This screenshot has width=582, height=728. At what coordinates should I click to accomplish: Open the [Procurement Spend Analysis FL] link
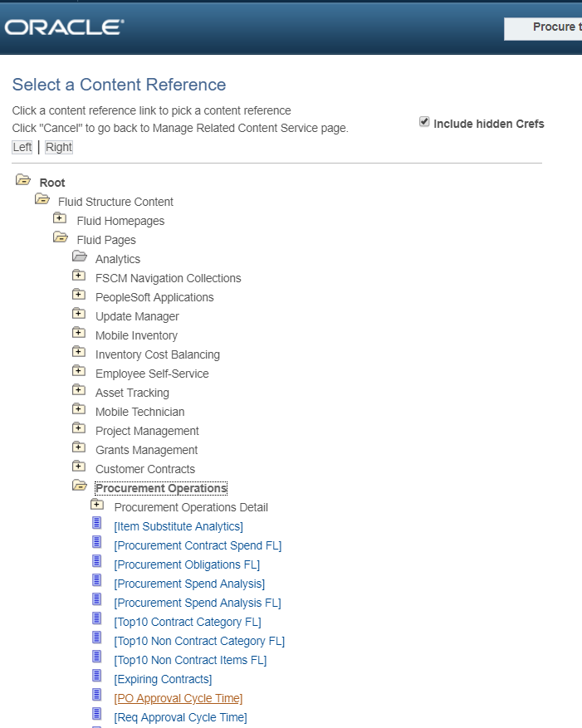coord(198,603)
